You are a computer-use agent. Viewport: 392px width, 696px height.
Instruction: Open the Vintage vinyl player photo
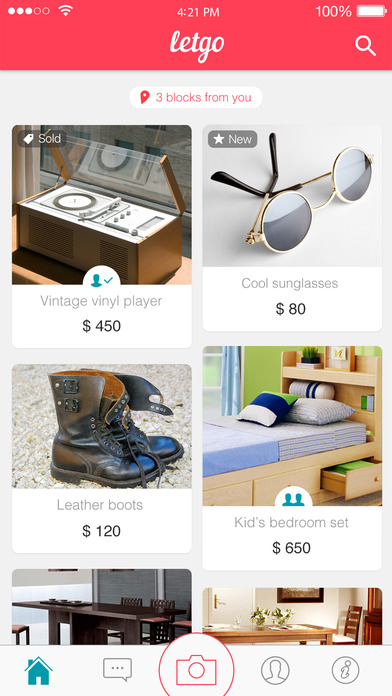[102, 205]
